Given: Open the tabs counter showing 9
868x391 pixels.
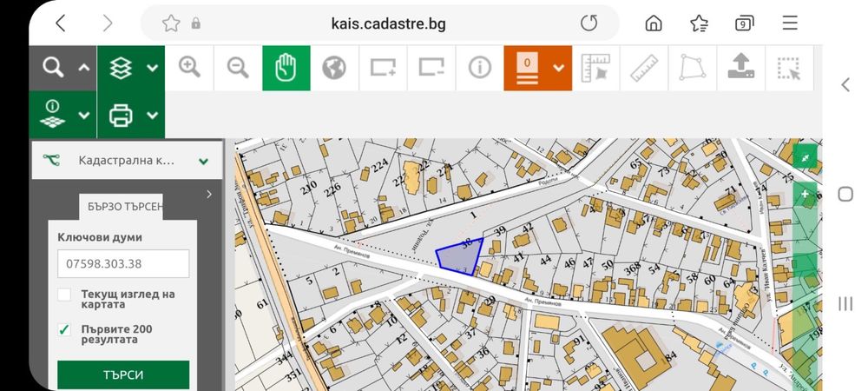Looking at the screenshot, I should pos(745,23).
